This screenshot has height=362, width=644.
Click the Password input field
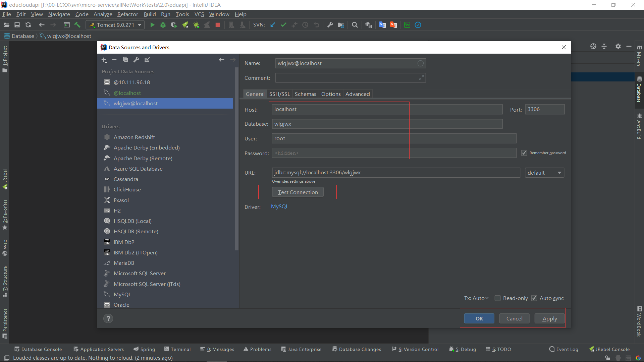394,153
